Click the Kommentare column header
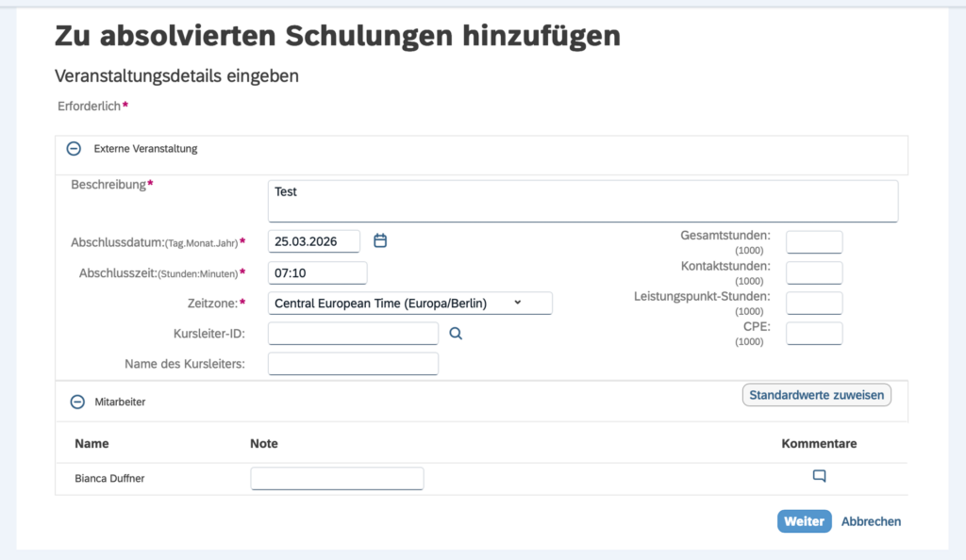Image resolution: width=966 pixels, height=560 pixels. click(819, 443)
